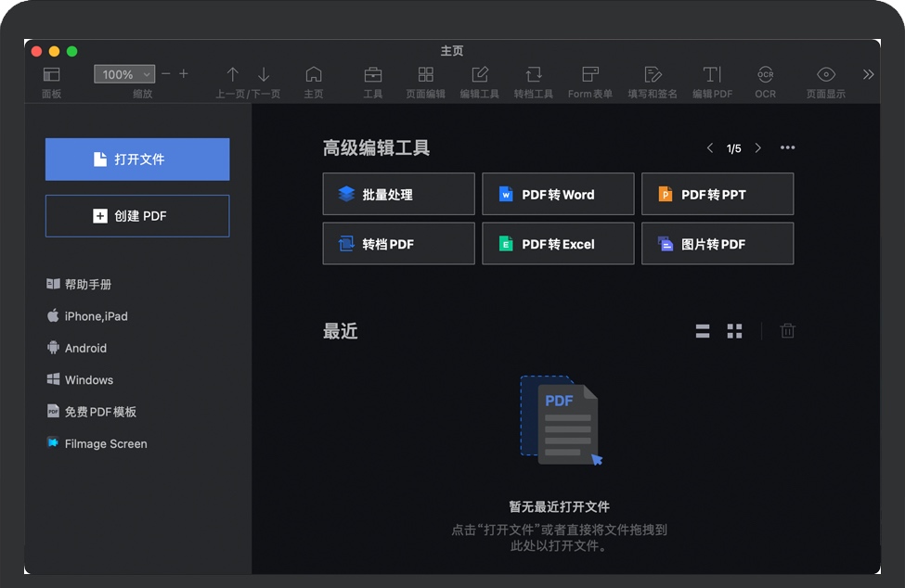Screen dimensions: 905x588
Task: Click the 创建 PDF button
Action: (137, 215)
